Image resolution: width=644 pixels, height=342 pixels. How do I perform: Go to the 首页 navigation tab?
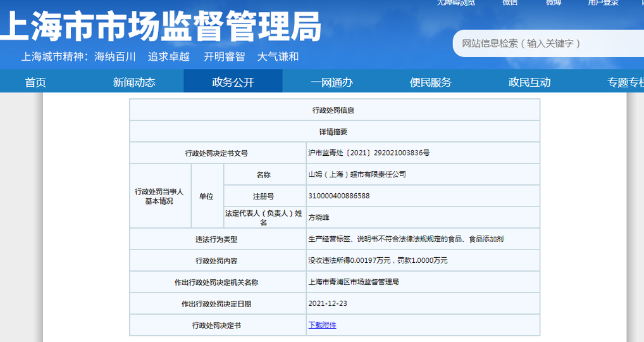pyautogui.click(x=35, y=82)
